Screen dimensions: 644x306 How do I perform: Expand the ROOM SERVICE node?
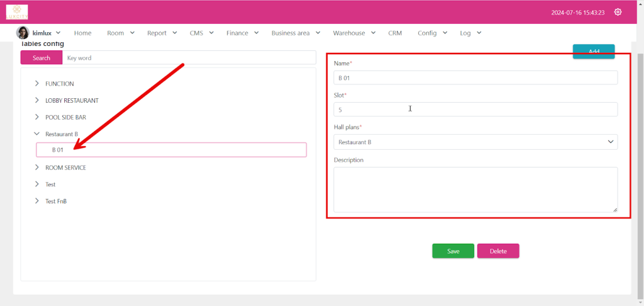(37, 167)
